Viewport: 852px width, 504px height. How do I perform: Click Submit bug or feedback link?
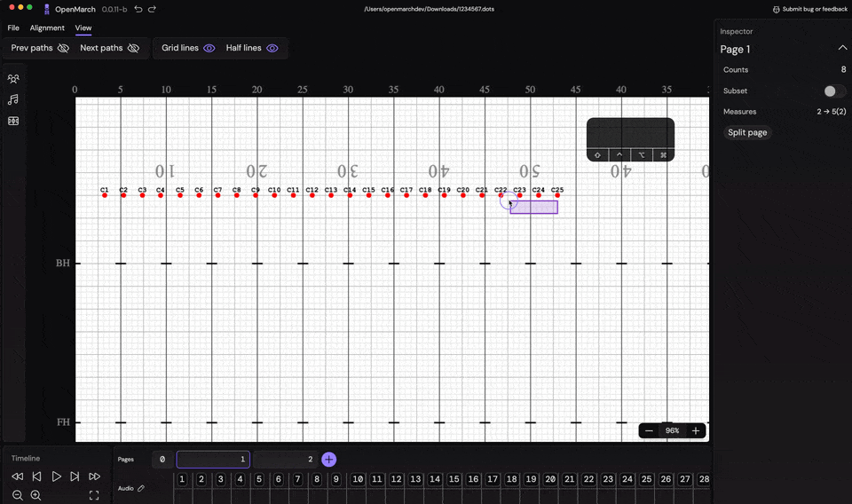(x=809, y=9)
